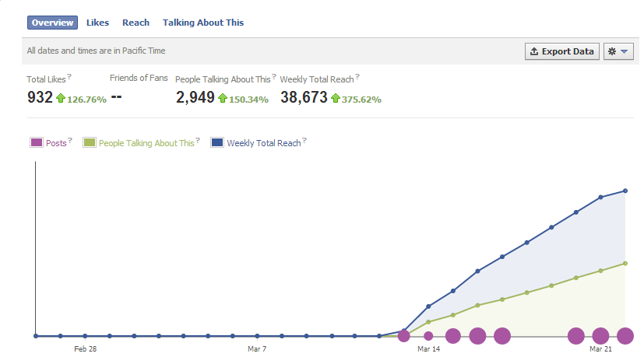The height and width of the screenshot is (364, 644).
Task: Click help question mark beside Total Likes
Action: [69, 76]
